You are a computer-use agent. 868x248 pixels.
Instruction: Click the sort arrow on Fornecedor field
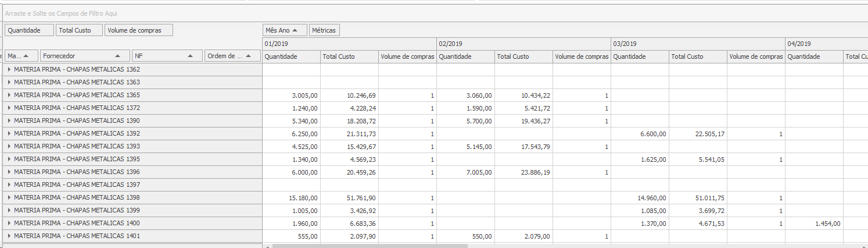(x=119, y=56)
